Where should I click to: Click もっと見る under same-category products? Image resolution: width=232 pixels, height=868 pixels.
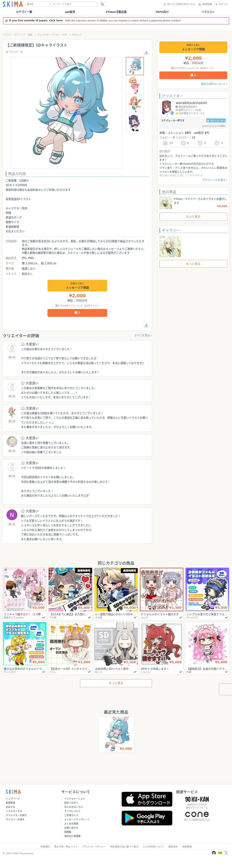(116, 683)
